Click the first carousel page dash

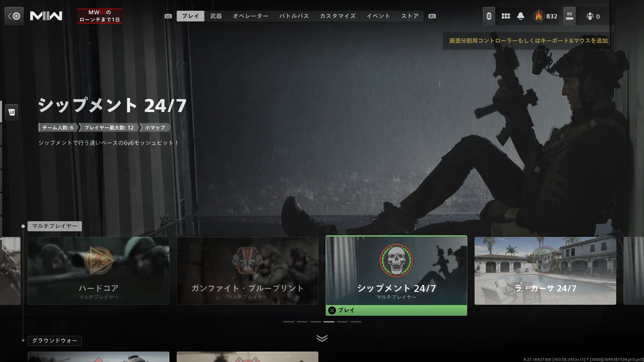(289, 322)
